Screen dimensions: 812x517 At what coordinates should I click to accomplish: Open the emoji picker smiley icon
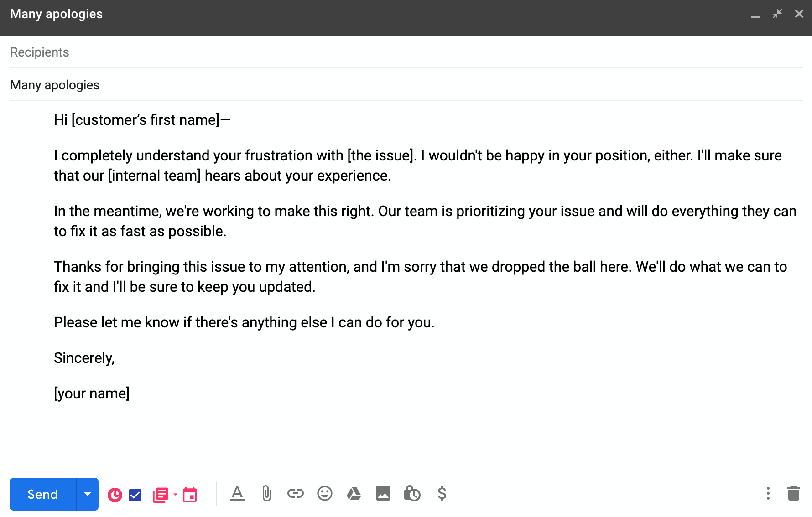pyautogui.click(x=325, y=493)
